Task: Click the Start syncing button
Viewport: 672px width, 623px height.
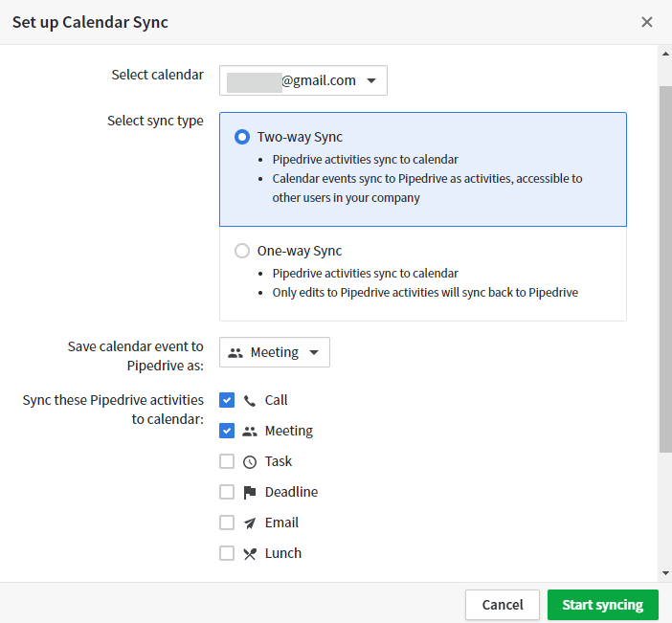Action: (602, 605)
